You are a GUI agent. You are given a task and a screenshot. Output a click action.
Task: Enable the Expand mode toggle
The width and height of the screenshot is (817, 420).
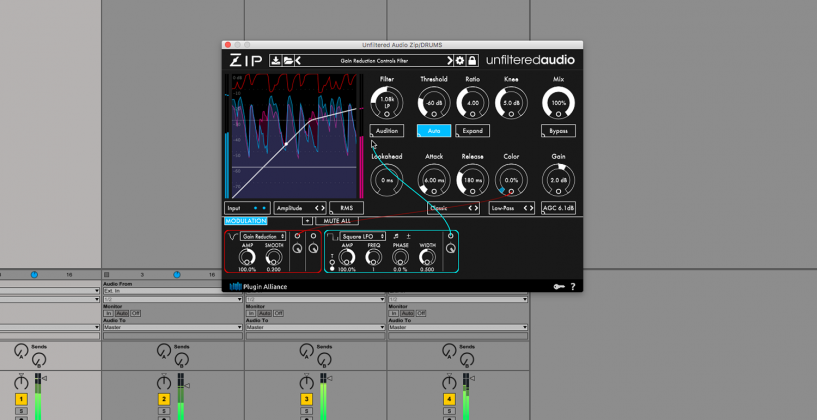pos(472,131)
